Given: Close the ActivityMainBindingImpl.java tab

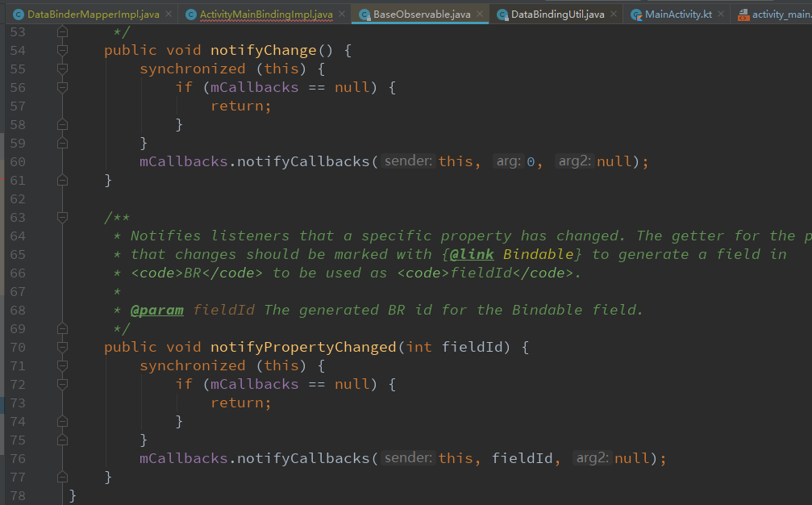Looking at the screenshot, I should pos(342,15).
